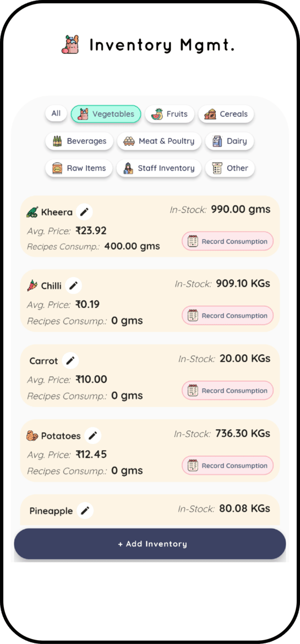Record Consumption for Kheera
This screenshot has width=300, height=644.
pos(228,241)
